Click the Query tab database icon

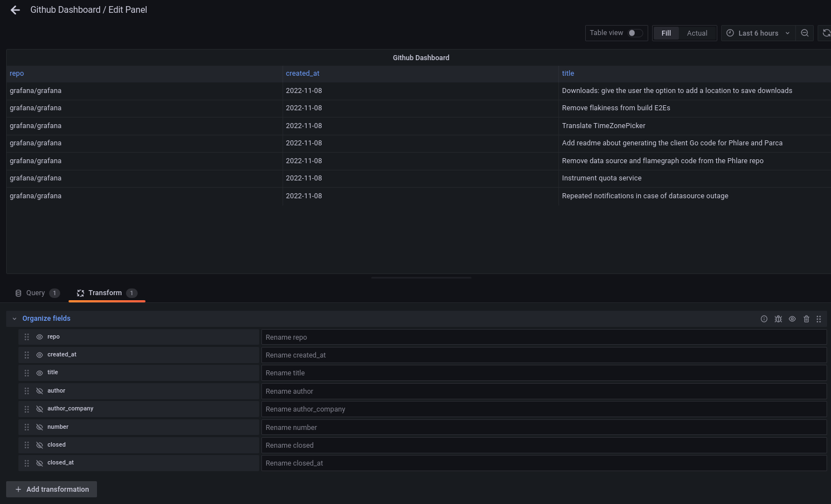pos(18,292)
